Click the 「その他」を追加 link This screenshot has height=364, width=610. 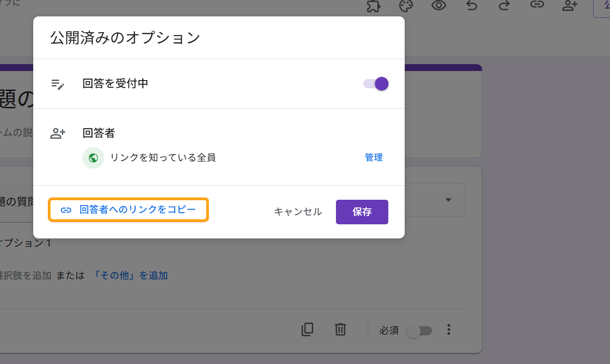pyautogui.click(x=131, y=275)
